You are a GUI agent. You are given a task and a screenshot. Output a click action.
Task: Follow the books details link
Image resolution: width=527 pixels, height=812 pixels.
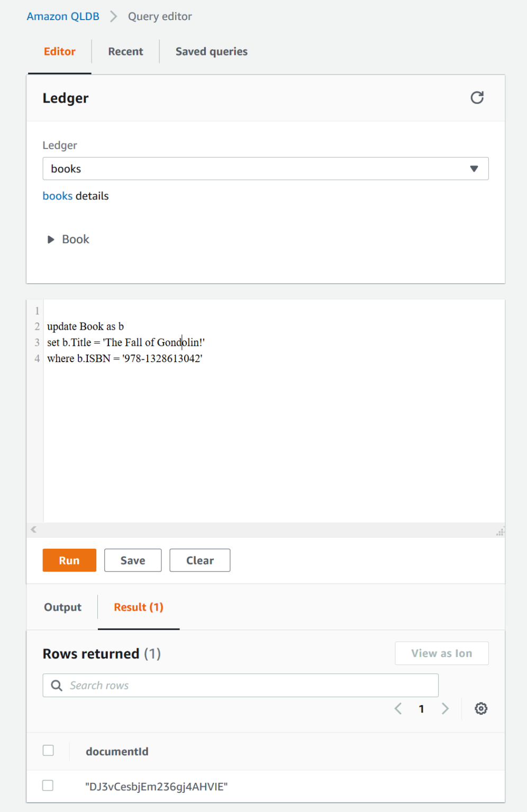[58, 196]
